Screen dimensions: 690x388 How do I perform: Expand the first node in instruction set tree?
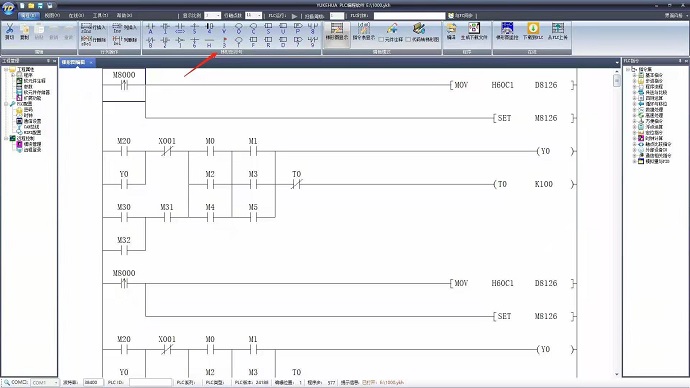click(634, 75)
